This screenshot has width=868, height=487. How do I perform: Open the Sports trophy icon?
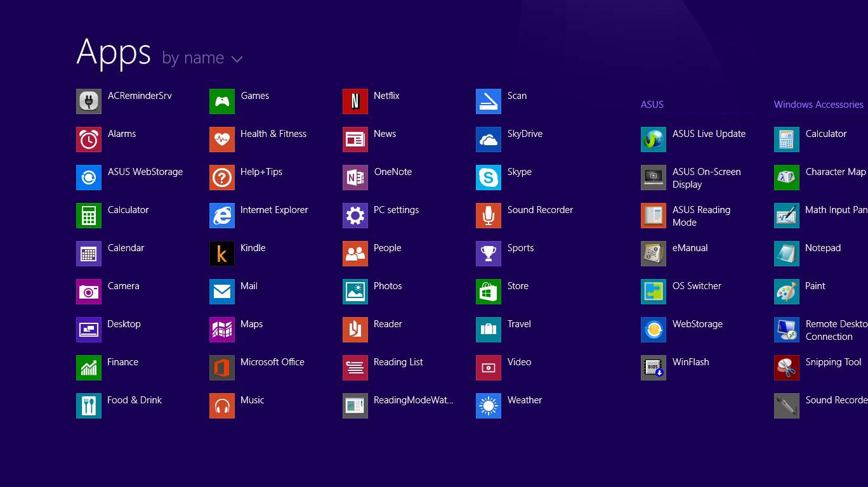(x=489, y=254)
